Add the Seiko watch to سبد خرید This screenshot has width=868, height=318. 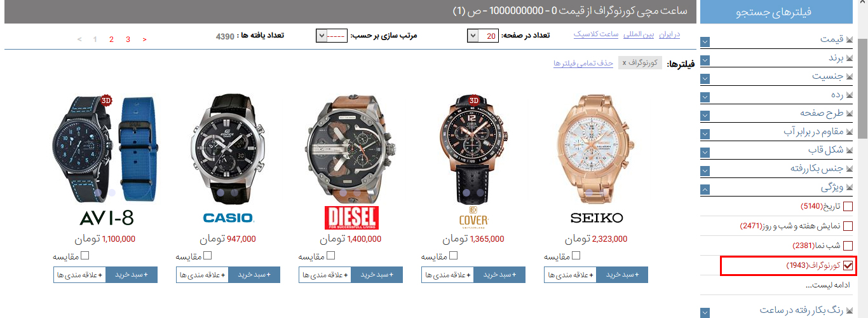pyautogui.click(x=623, y=275)
